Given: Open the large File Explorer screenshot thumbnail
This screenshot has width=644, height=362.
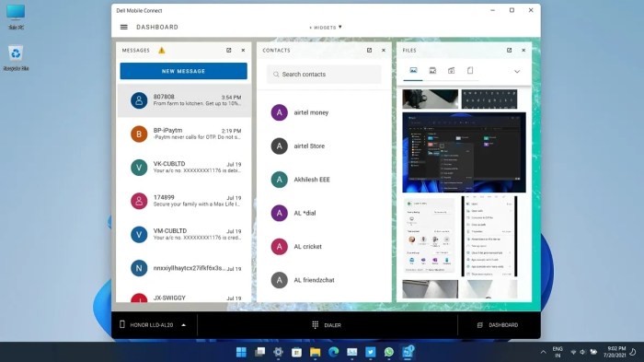Looking at the screenshot, I should 464,152.
